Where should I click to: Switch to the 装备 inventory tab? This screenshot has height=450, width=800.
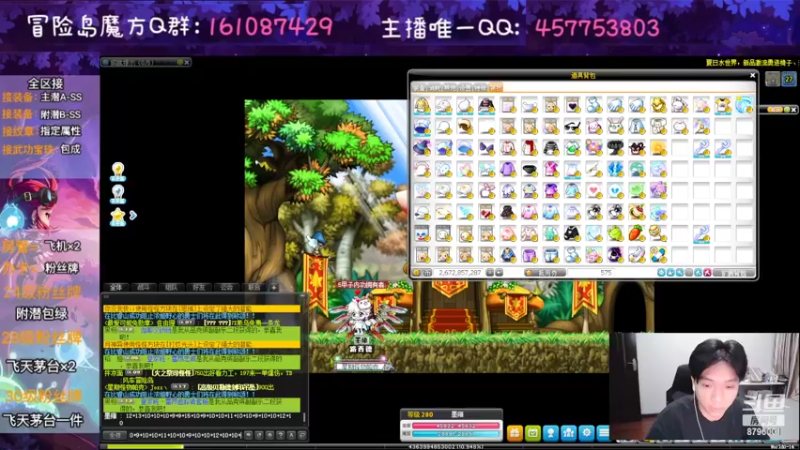419,88
